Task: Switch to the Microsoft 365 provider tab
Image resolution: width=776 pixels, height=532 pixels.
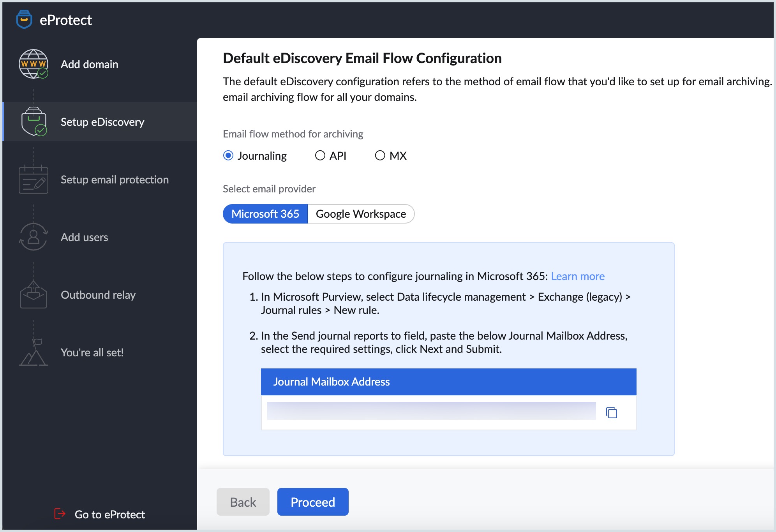Action: tap(265, 214)
